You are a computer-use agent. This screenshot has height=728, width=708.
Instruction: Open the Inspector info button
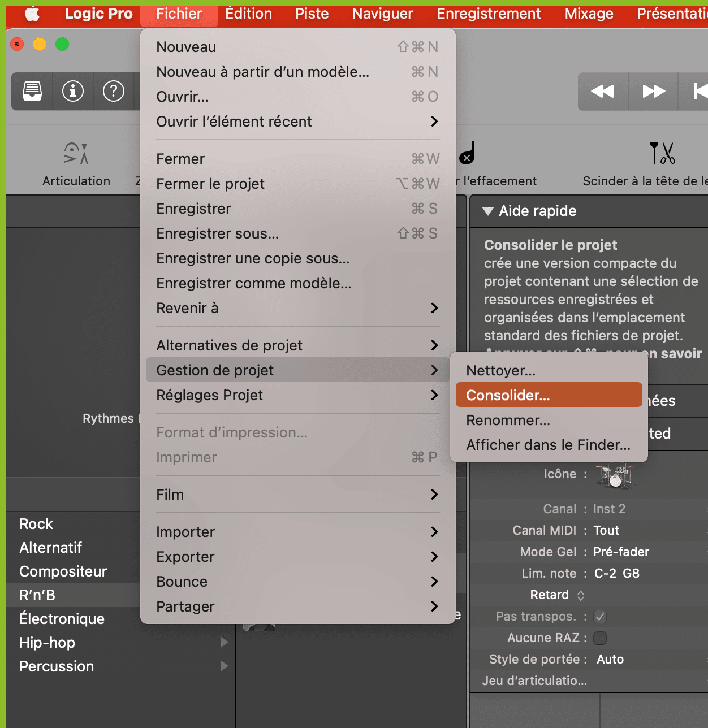click(x=73, y=90)
